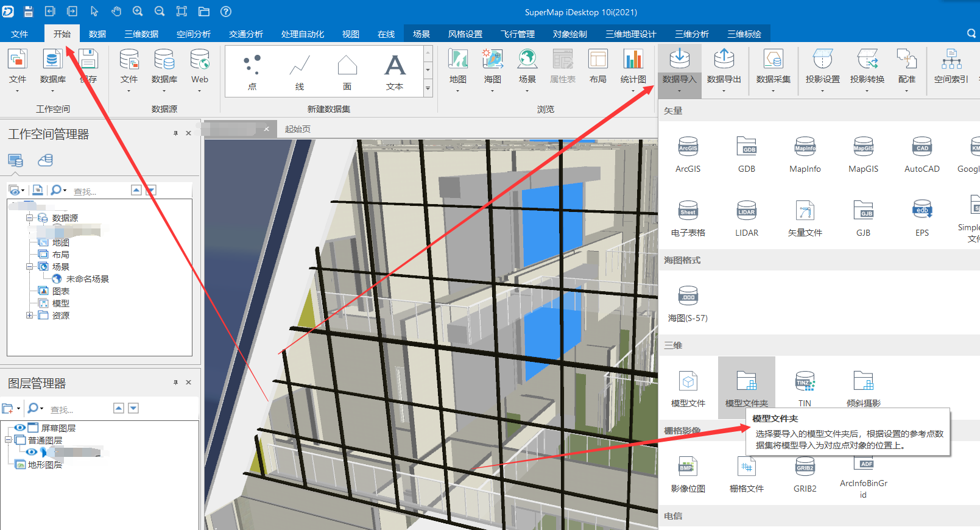This screenshot has width=980, height=530.
Task: Open the 配准 registration tool
Action: 906,71
